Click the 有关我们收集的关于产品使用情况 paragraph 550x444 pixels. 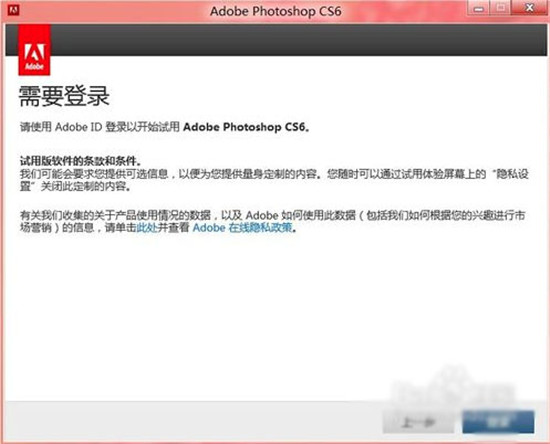tap(273, 222)
